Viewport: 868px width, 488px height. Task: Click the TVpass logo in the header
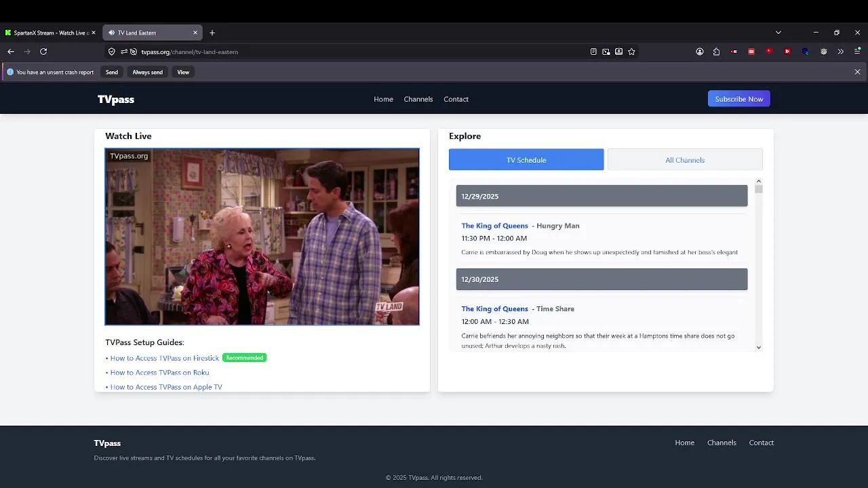pyautogui.click(x=116, y=99)
